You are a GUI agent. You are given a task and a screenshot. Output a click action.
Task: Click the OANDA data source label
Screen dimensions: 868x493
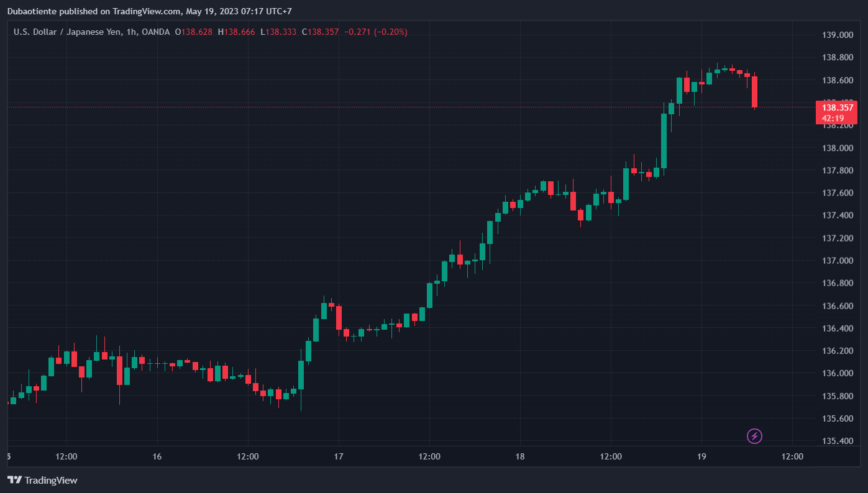tap(155, 32)
